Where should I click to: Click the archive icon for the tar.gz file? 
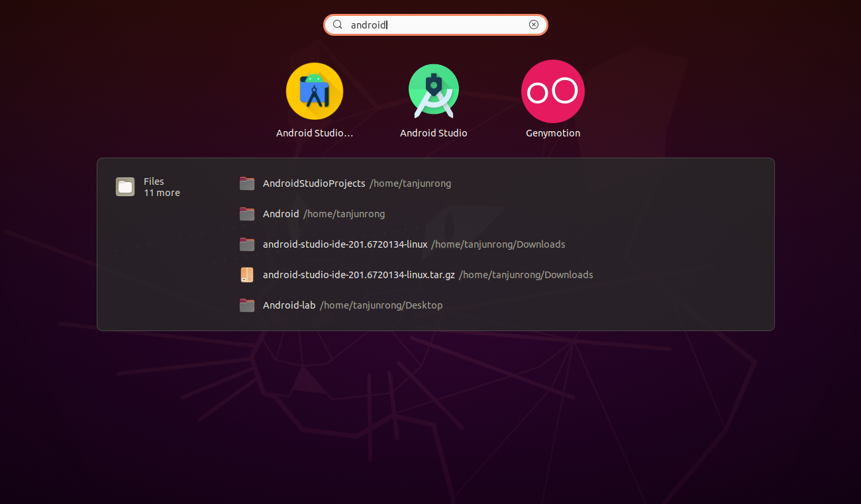tap(246, 274)
